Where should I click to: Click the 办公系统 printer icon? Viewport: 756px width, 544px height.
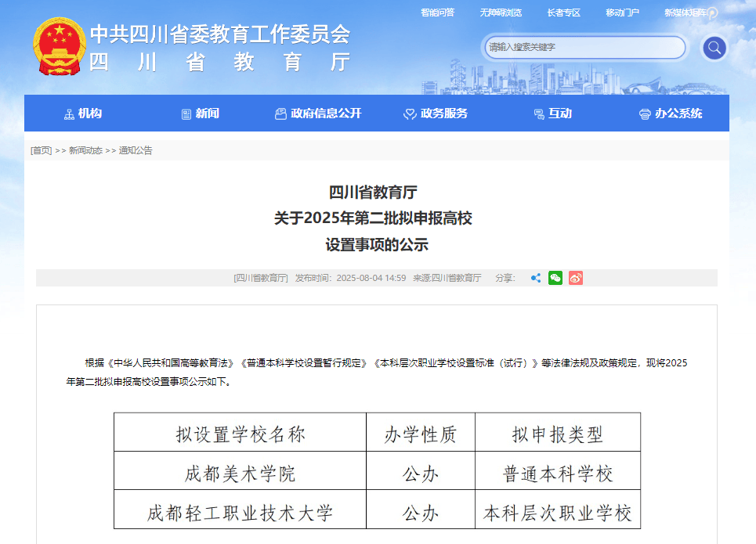click(x=645, y=114)
